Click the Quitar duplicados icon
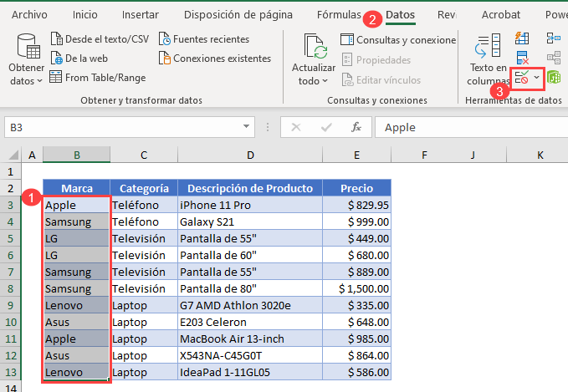The height and width of the screenshot is (392, 568). (x=522, y=58)
